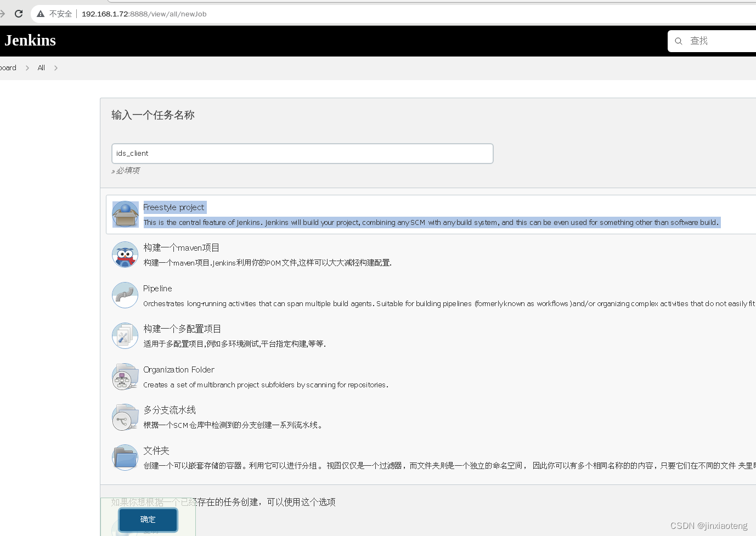756x536 pixels.
Task: Select the 文件夹 option title
Action: (156, 451)
